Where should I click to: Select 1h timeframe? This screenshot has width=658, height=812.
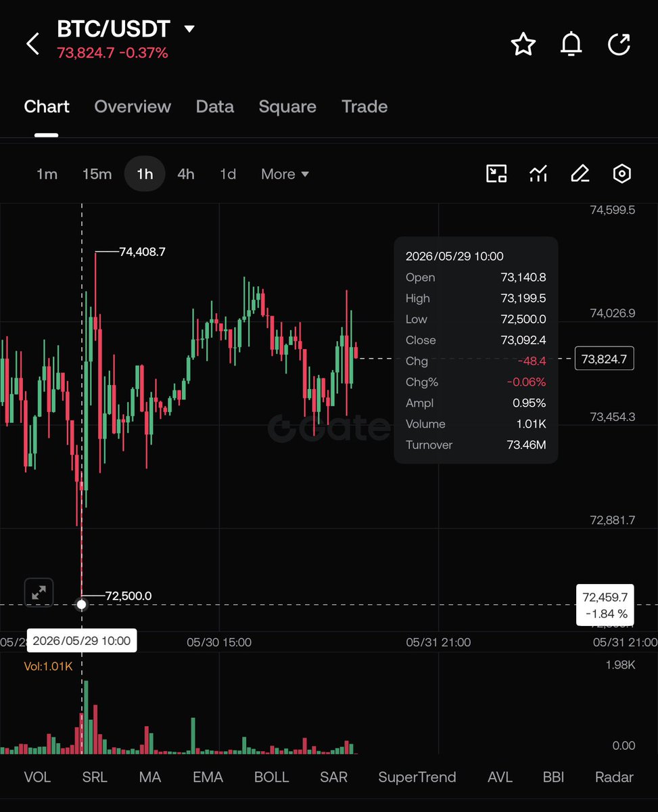coord(145,174)
